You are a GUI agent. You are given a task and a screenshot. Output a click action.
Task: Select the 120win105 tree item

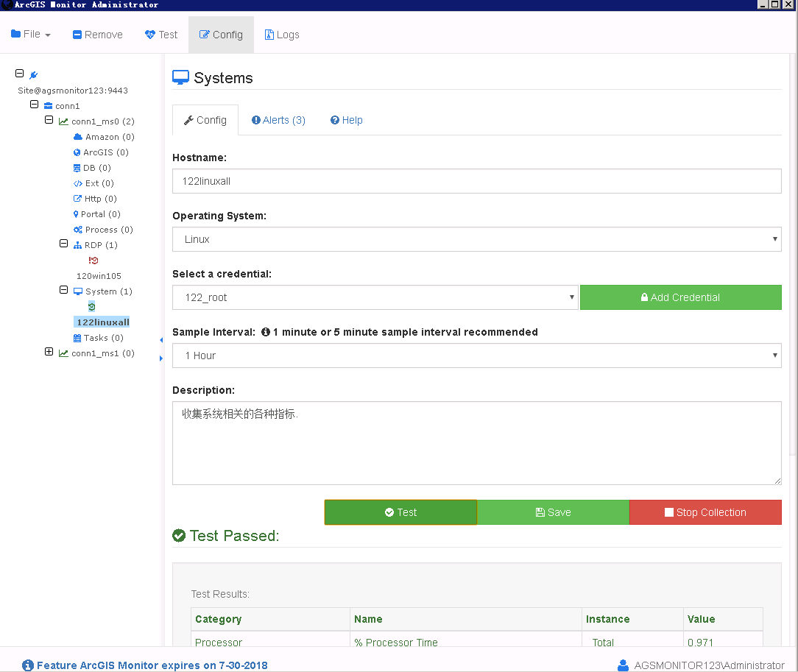coord(99,276)
